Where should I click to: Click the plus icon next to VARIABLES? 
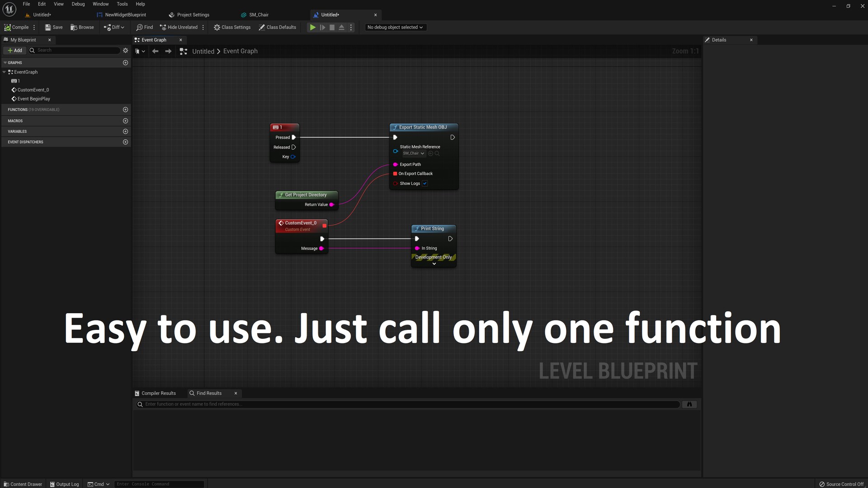point(125,131)
